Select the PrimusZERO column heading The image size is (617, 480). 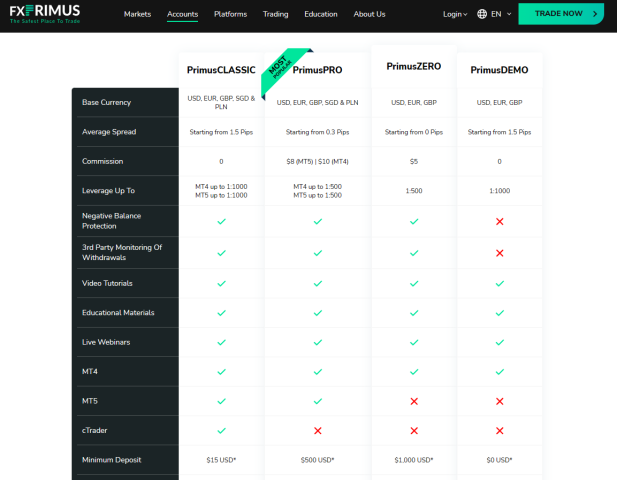pyautogui.click(x=414, y=66)
